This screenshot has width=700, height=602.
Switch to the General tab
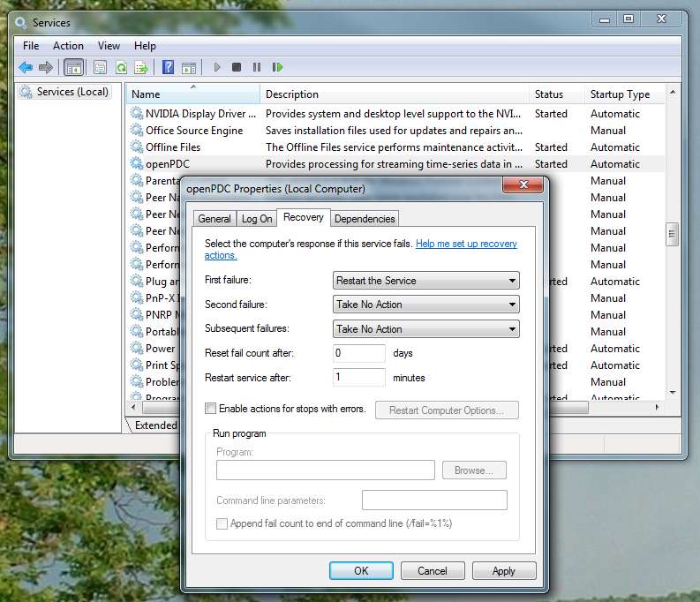click(x=215, y=219)
